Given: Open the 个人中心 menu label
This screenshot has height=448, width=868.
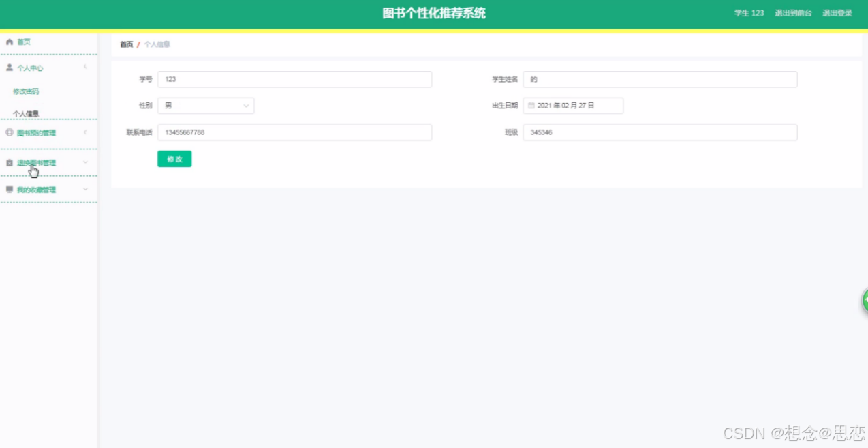Looking at the screenshot, I should pyautogui.click(x=30, y=68).
